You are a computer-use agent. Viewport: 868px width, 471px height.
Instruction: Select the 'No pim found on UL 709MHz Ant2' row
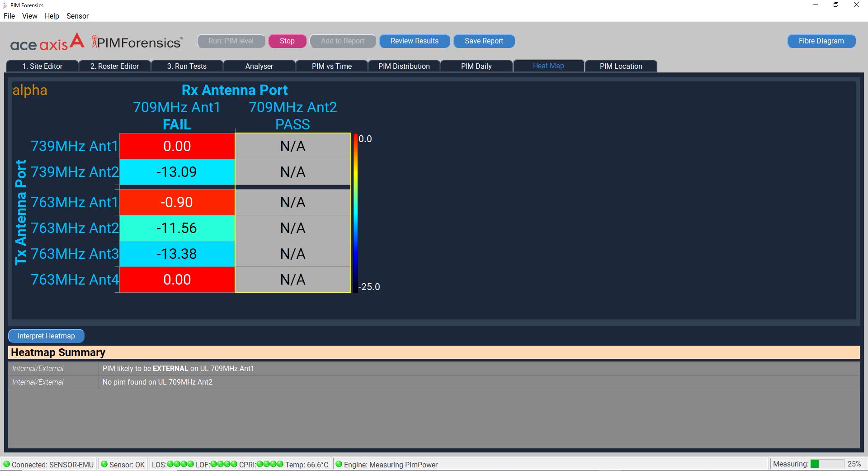pos(434,382)
